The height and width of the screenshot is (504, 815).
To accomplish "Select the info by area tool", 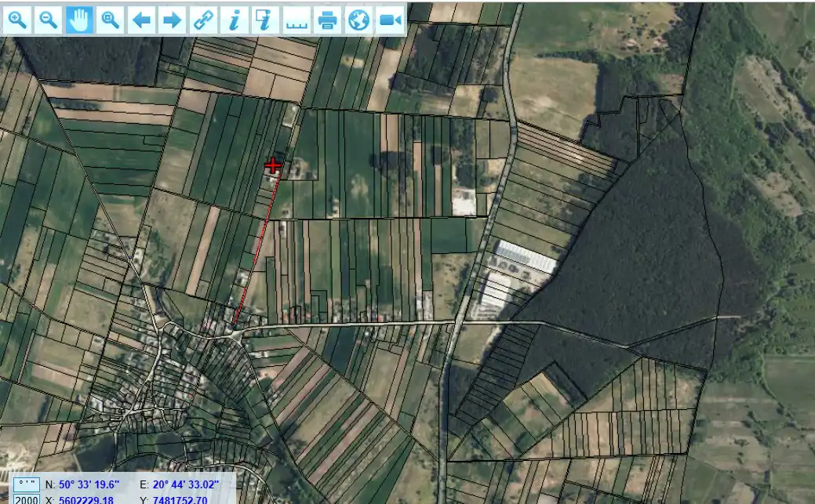I will [x=265, y=20].
